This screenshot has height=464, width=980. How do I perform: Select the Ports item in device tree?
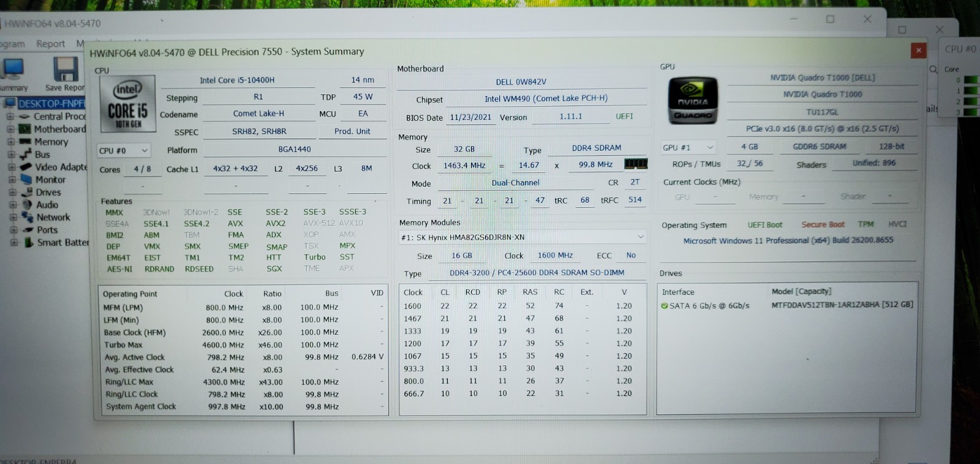pos(47,230)
